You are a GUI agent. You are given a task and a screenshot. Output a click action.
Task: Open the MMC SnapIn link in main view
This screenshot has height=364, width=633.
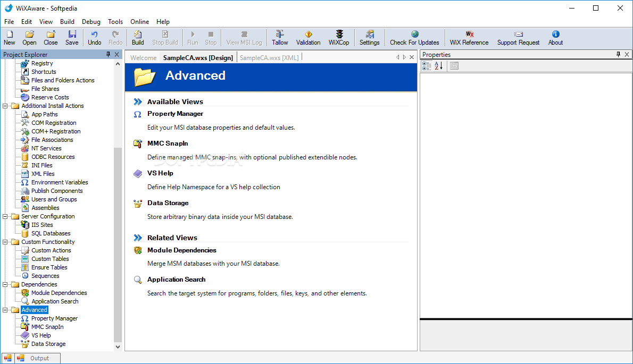point(168,143)
